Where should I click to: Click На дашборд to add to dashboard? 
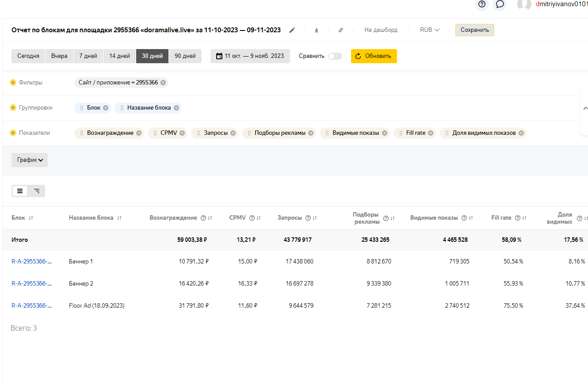381,30
